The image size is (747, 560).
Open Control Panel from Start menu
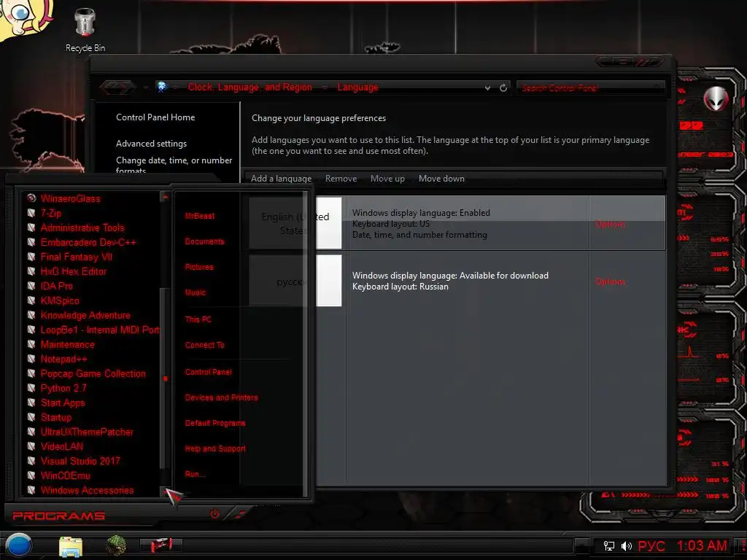[x=208, y=372]
